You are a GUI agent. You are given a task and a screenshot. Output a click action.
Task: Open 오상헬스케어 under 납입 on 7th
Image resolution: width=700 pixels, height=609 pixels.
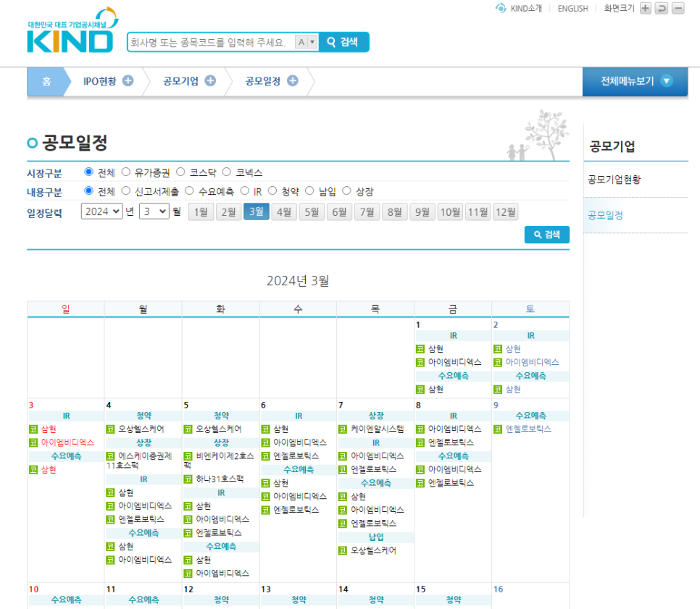pos(373,550)
